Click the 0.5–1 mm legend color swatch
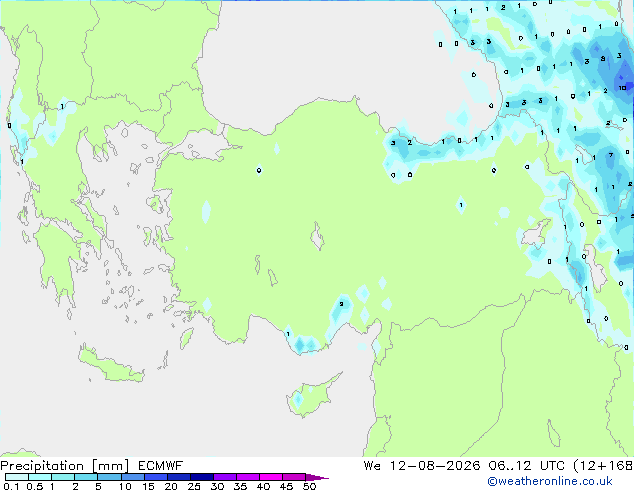The width and height of the screenshot is (634, 490). (40, 477)
